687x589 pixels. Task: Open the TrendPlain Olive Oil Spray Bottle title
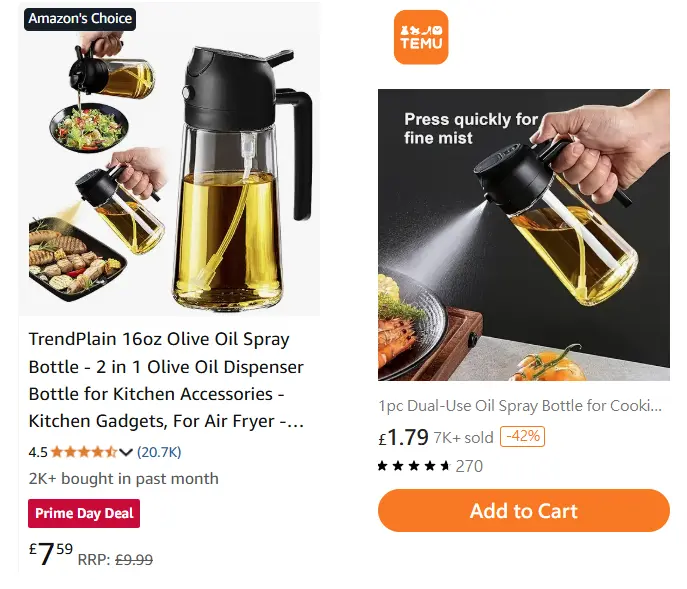(166, 380)
